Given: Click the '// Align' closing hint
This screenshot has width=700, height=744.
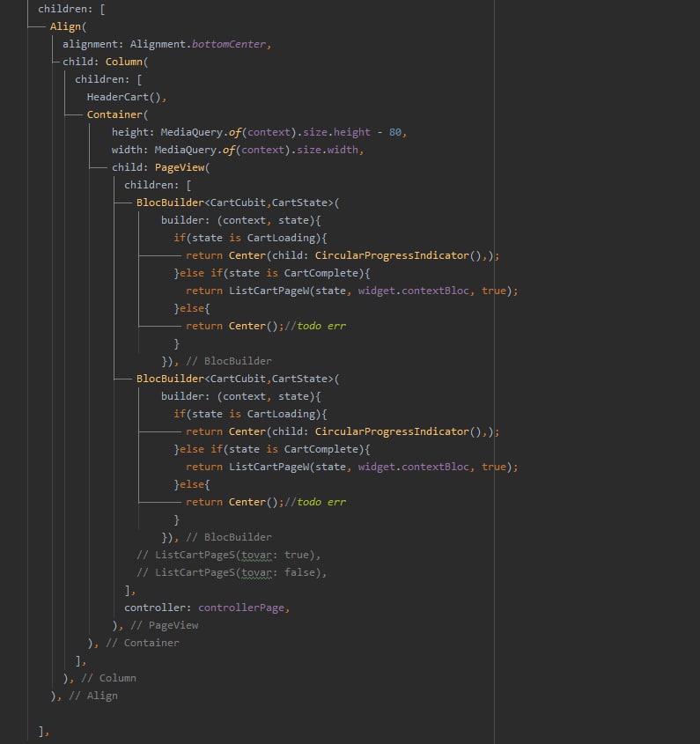Looking at the screenshot, I should click(x=93, y=695).
